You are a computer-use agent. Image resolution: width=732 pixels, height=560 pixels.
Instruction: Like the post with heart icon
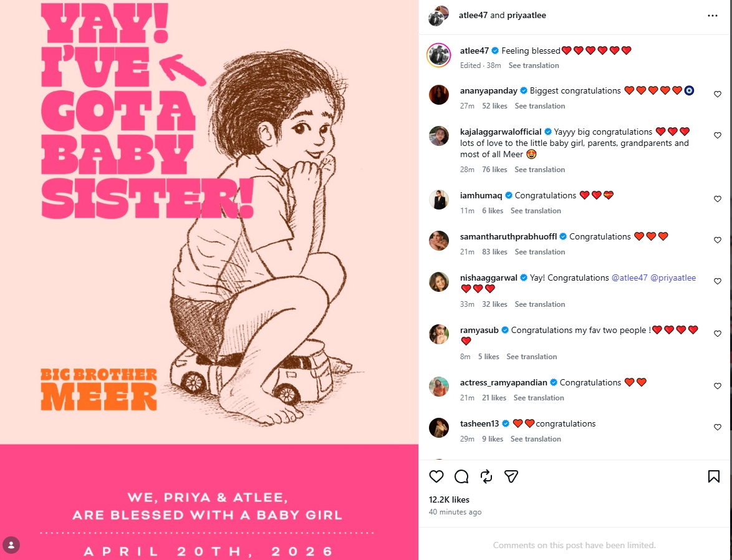pos(436,476)
